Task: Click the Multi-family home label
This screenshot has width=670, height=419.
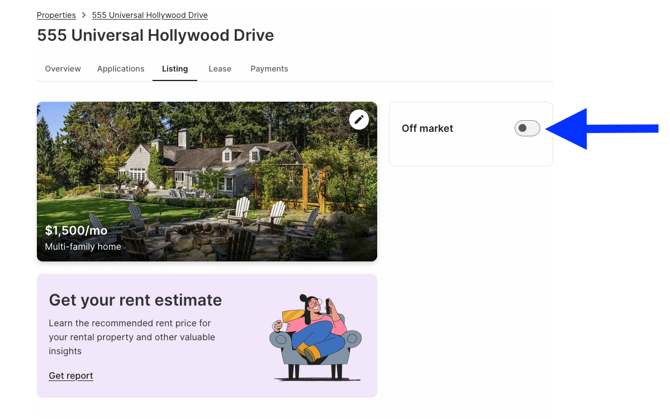Action: click(83, 246)
